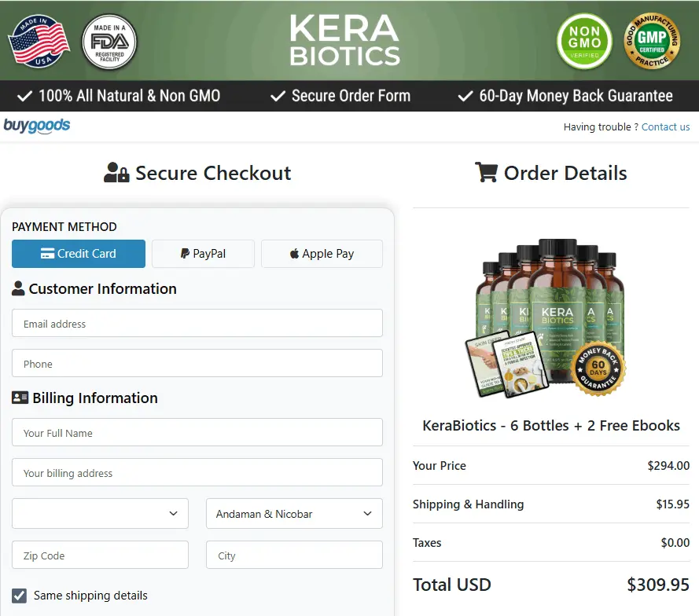The width and height of the screenshot is (699, 616).
Task: Switch payment method to PayPal
Action: pos(203,253)
